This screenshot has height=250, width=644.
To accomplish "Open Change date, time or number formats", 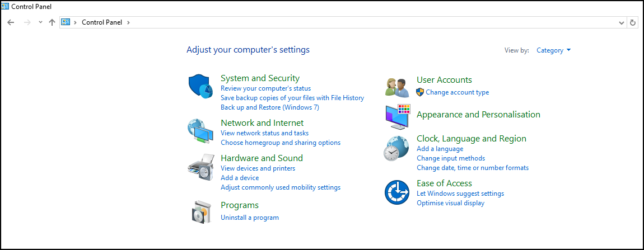I will coord(473,167).
